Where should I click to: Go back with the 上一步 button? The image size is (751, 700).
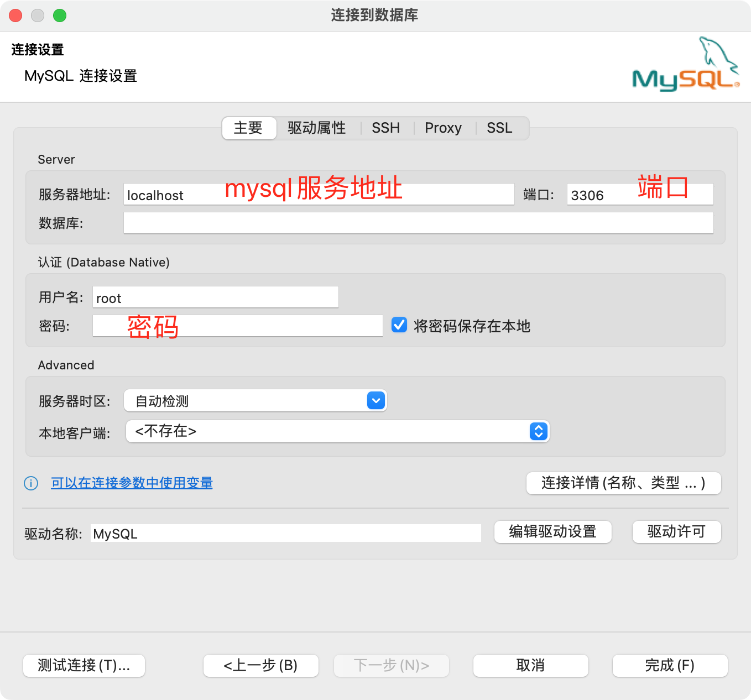[x=260, y=665]
